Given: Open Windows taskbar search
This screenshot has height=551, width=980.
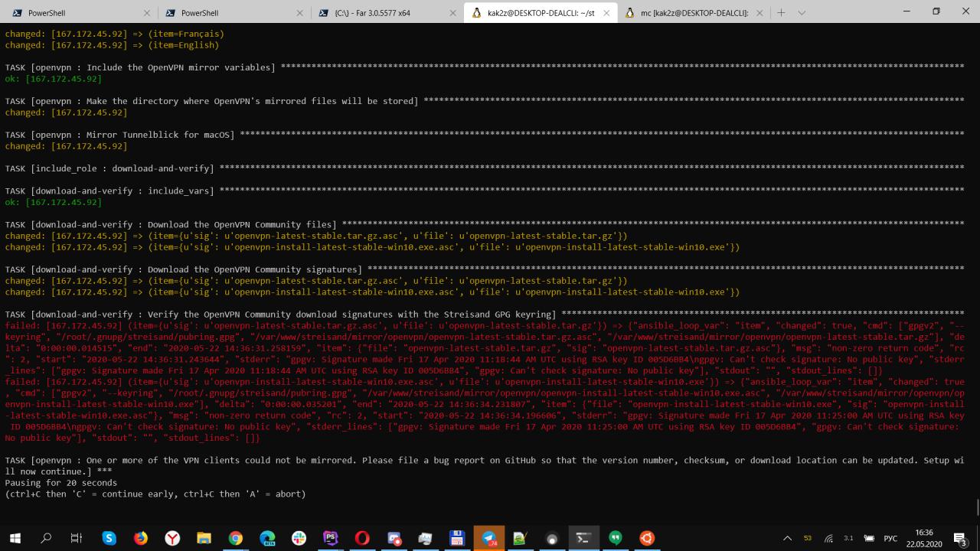Looking at the screenshot, I should (x=46, y=538).
